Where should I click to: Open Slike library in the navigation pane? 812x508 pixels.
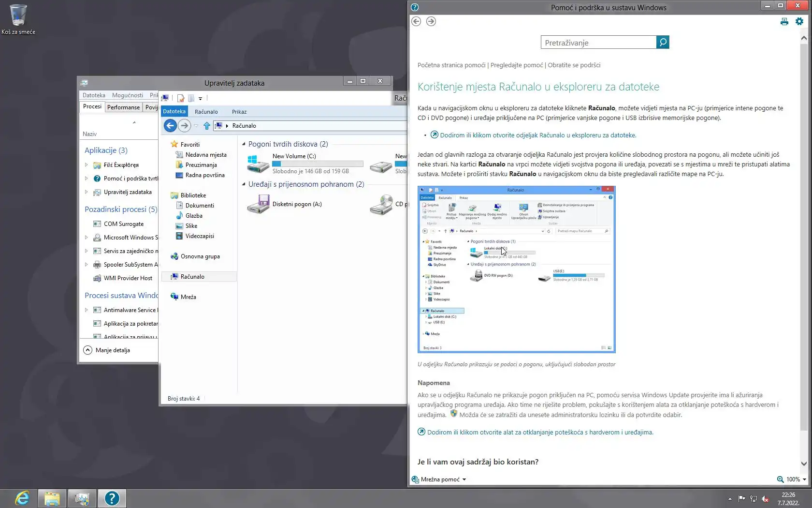(187, 226)
